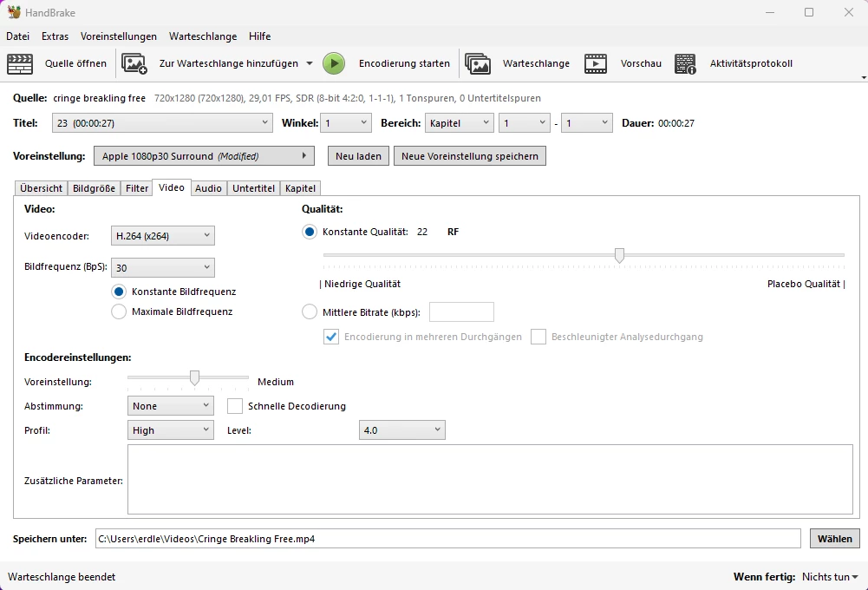Select Mittlere Bitrate radio button

pyautogui.click(x=310, y=311)
